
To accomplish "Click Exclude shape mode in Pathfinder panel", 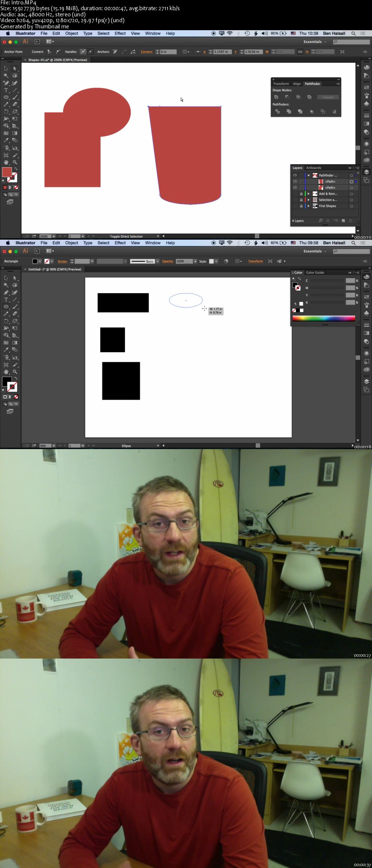I will click(309, 97).
